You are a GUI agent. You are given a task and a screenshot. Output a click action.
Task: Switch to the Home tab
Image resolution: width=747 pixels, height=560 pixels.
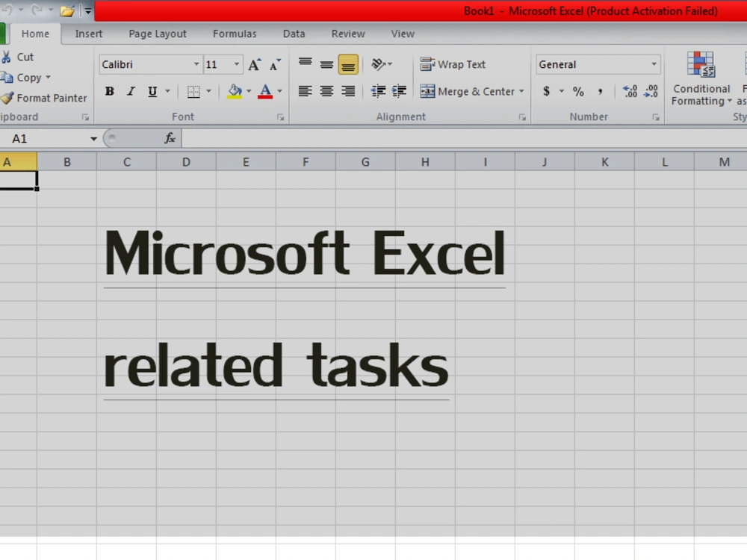click(x=35, y=34)
